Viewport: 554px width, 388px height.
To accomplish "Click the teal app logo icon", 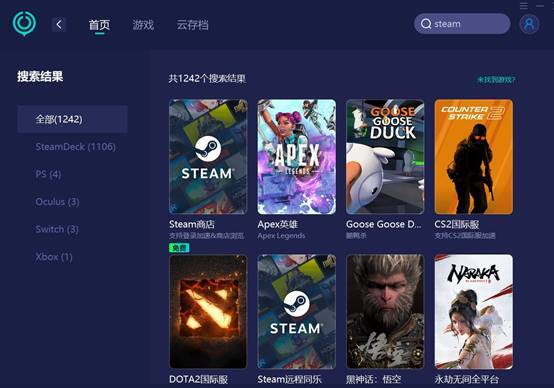I will click(x=24, y=23).
